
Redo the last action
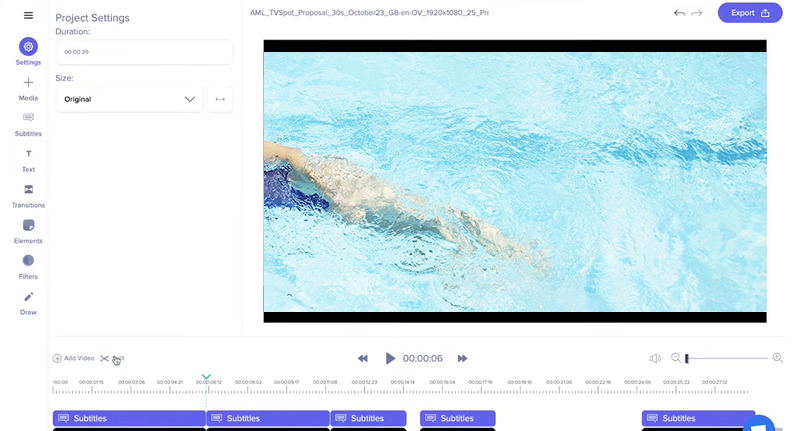pos(696,13)
